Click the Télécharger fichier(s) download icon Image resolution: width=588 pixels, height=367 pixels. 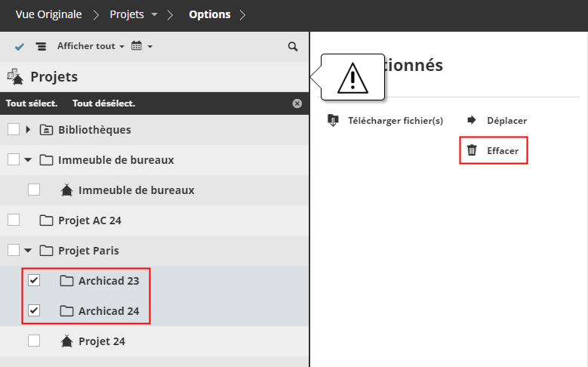tap(334, 120)
